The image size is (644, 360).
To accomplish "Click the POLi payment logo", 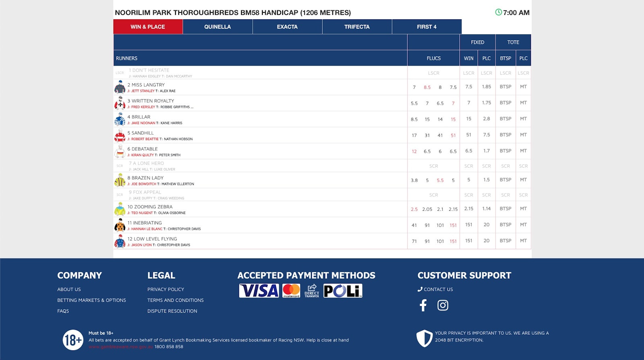I will coord(343,290).
